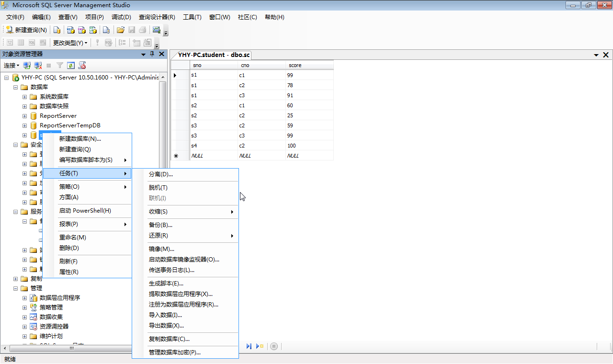Collapse the 管理 folder
Viewport: 613px width, 364px height.
click(15, 288)
